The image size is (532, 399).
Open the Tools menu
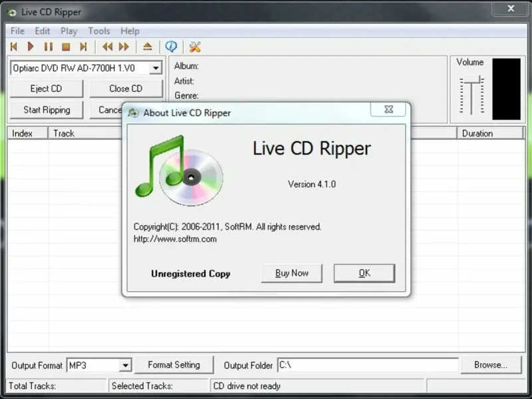99,31
